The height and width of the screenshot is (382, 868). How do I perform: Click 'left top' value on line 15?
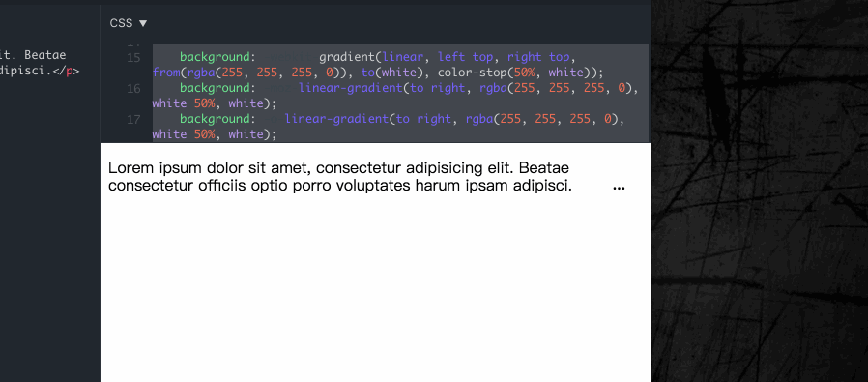coord(466,57)
